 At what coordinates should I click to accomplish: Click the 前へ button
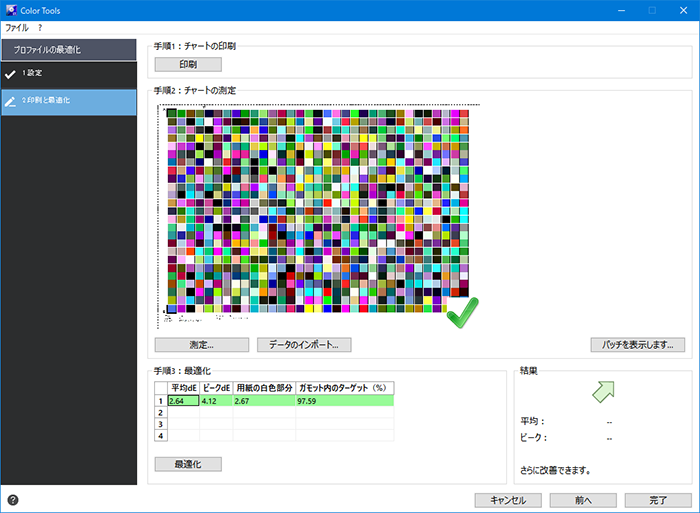[583, 500]
